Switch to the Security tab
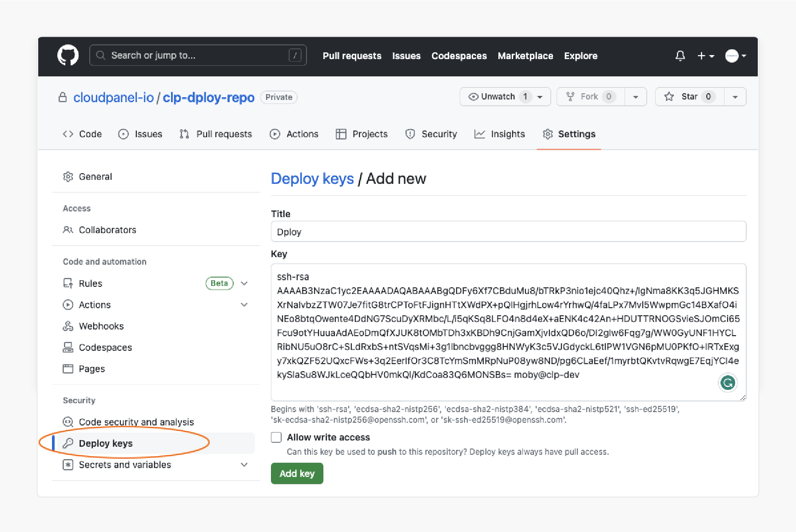Viewport: 796px width, 532px height. click(x=431, y=134)
